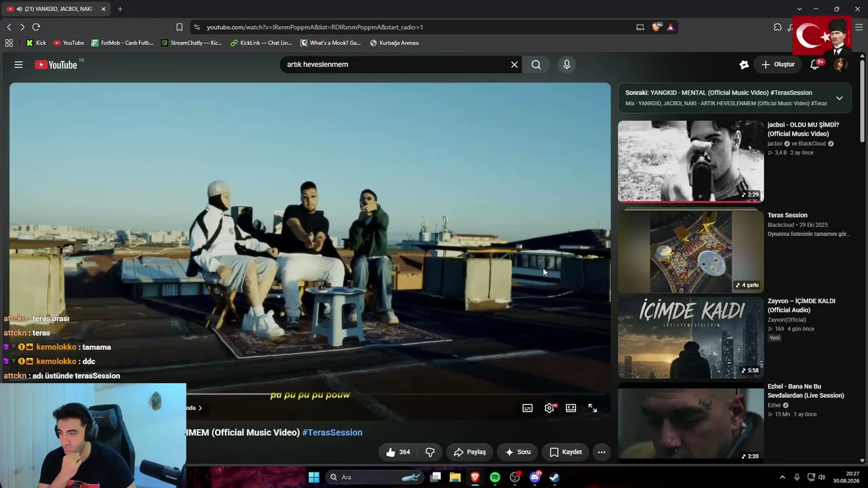868x488 pixels.
Task: Open Steam from the taskbar
Action: [554, 477]
